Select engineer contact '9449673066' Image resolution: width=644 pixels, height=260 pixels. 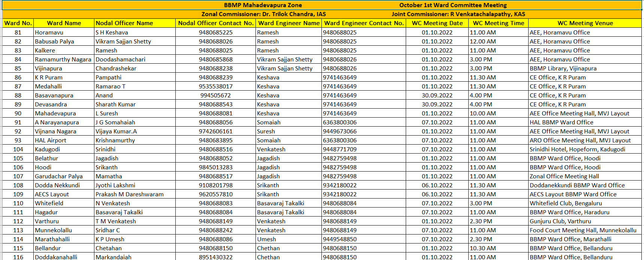pos(364,131)
